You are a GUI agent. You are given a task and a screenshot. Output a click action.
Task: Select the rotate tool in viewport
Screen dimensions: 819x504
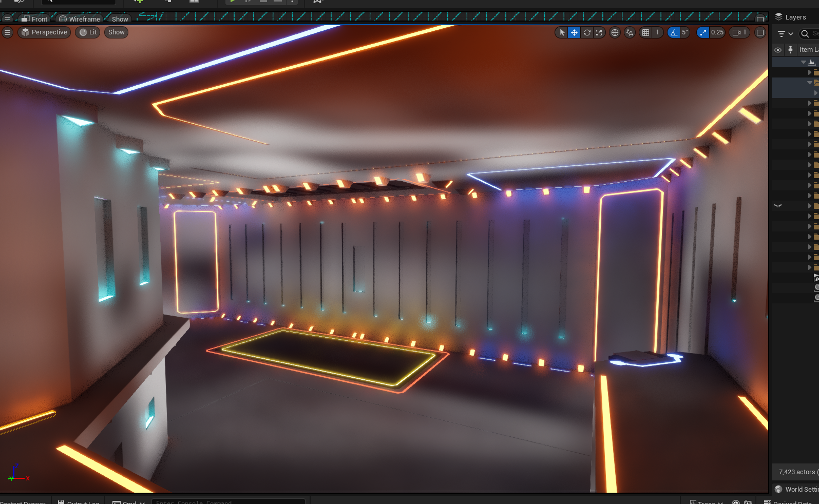pos(587,32)
